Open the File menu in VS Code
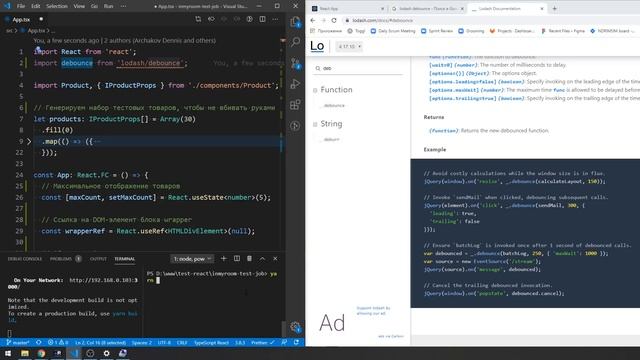This screenshot has height=360, width=640. click(x=21, y=6)
